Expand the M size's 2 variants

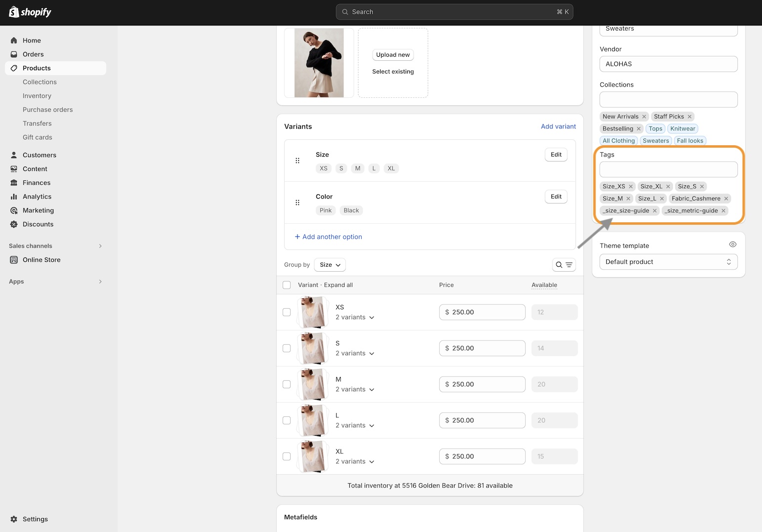(x=355, y=389)
